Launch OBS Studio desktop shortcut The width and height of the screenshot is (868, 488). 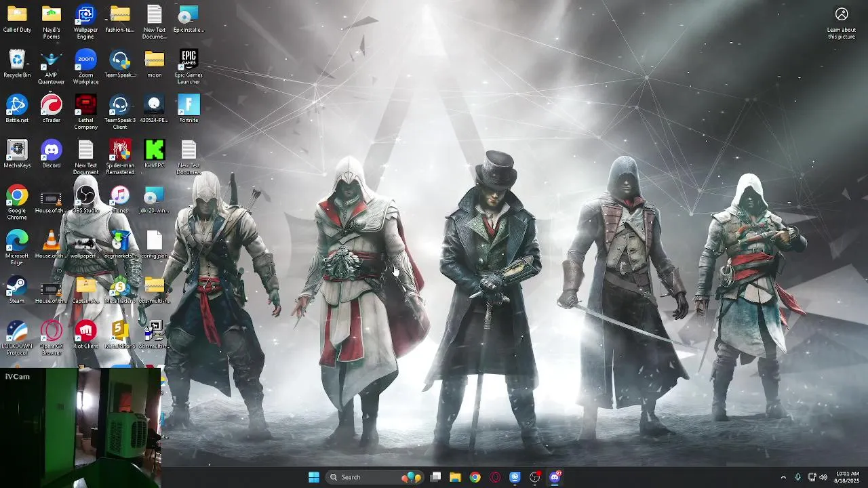[85, 201]
